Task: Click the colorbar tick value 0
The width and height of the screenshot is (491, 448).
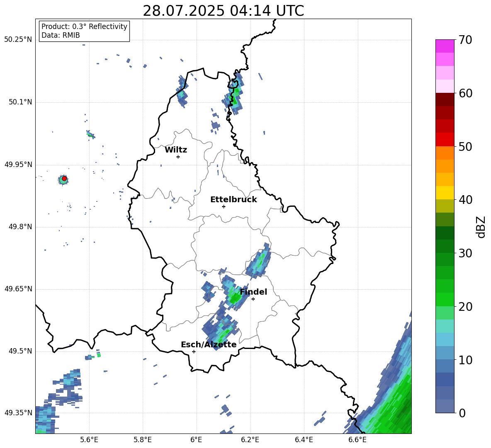Action: [462, 413]
